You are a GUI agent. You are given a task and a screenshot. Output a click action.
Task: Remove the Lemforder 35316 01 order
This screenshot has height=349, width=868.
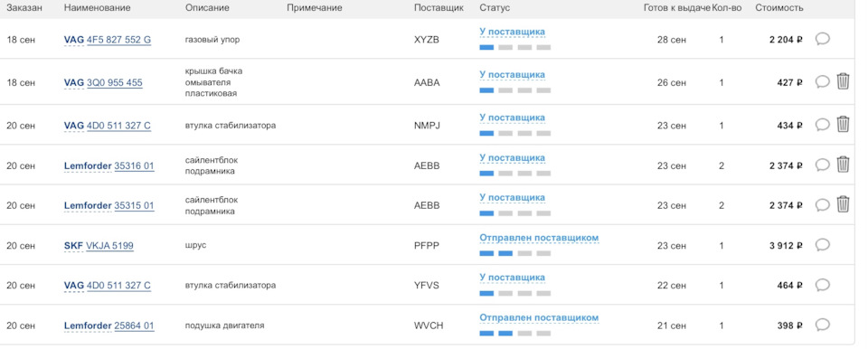tap(843, 165)
